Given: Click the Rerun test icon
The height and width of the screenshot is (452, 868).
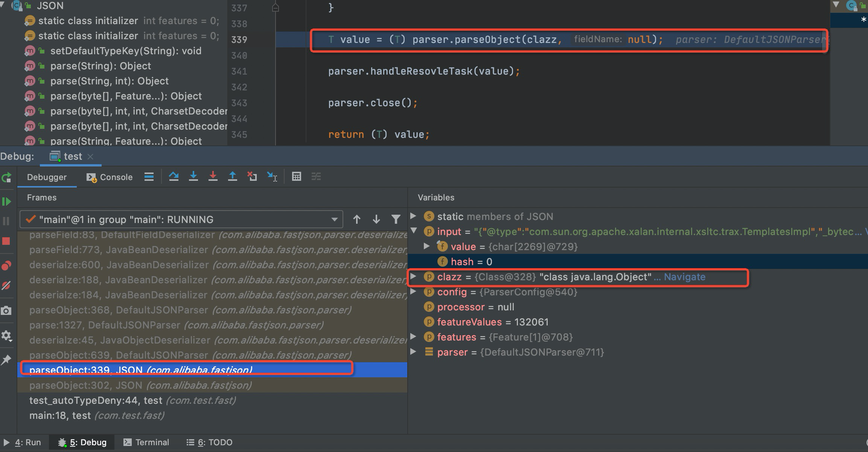Looking at the screenshot, I should (x=6, y=178).
